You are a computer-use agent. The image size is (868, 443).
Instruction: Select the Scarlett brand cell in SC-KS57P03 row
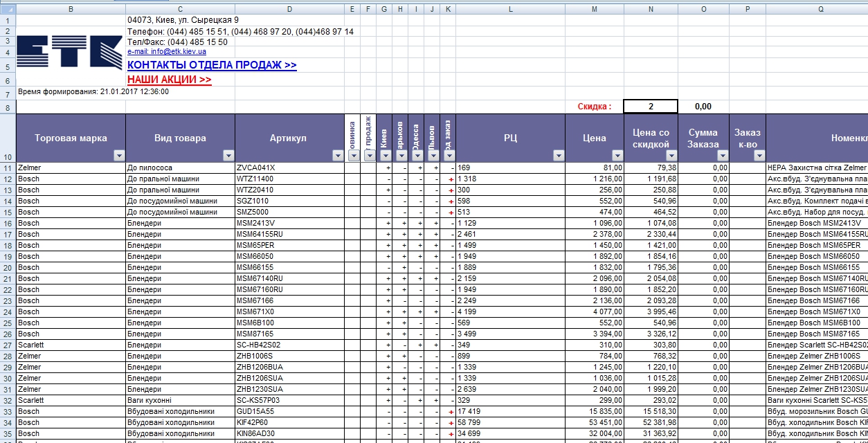coord(71,400)
